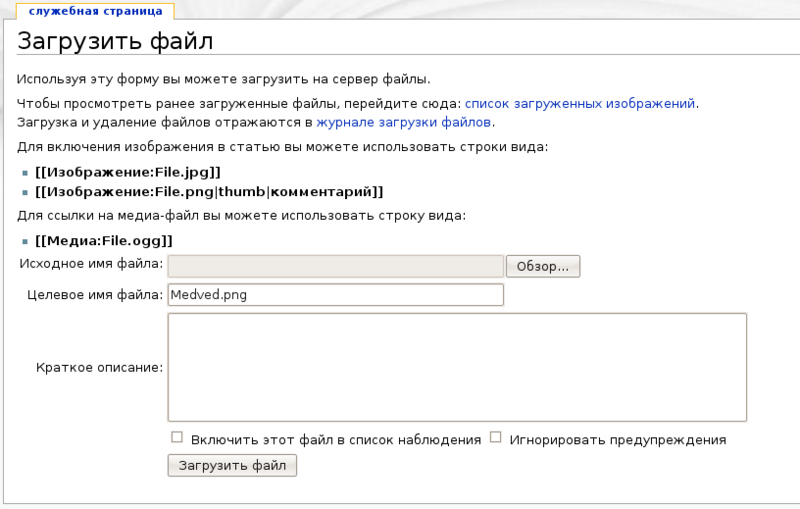Click the Включить этот файл label text
The height and width of the screenshot is (509, 800).
click(x=336, y=439)
